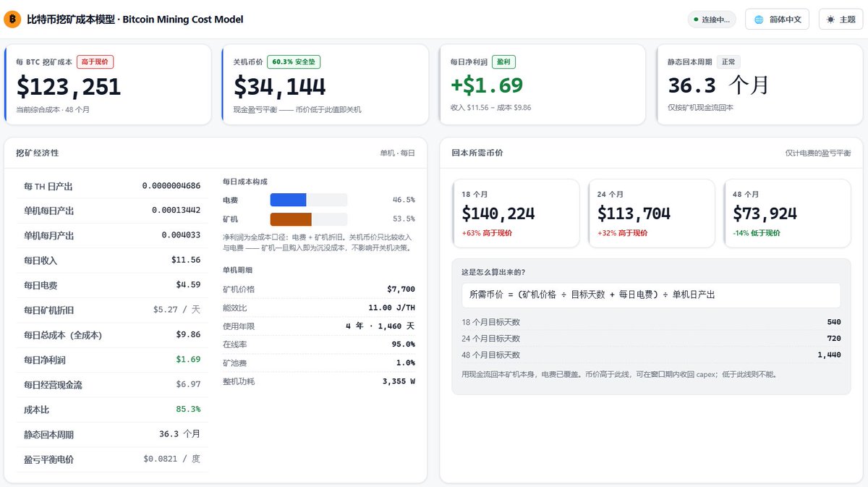Click the 每 TH 日产出 0.0000004686 row
This screenshot has height=487, width=868.
click(112, 186)
